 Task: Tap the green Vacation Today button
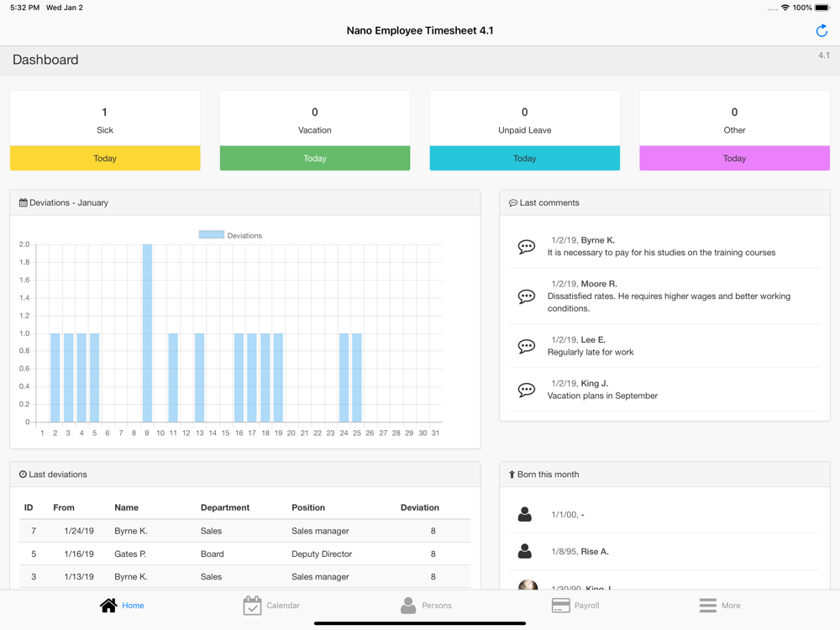(x=315, y=158)
